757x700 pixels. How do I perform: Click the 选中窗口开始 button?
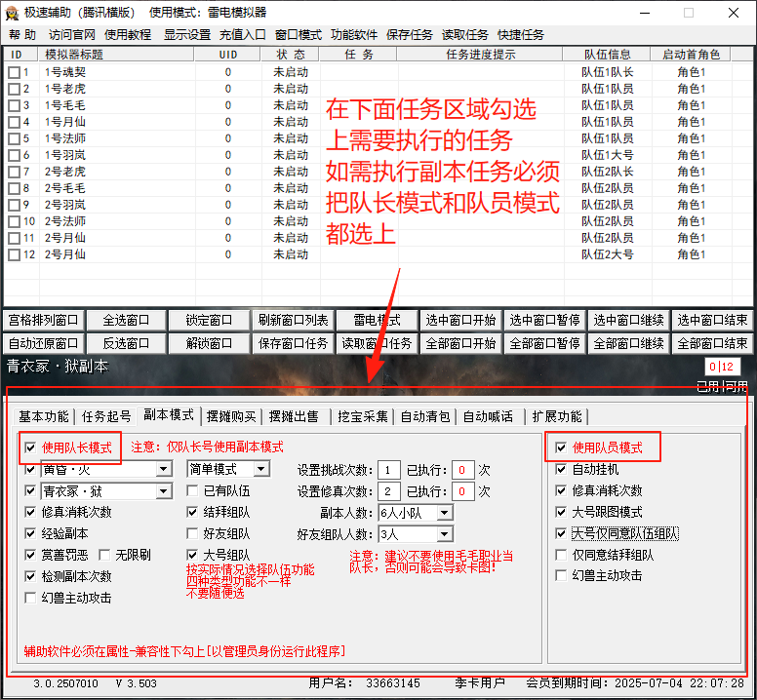[460, 321]
